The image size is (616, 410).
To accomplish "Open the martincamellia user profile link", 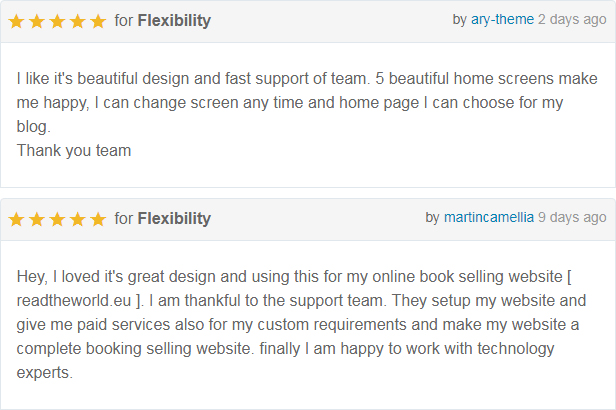I will [x=489, y=217].
